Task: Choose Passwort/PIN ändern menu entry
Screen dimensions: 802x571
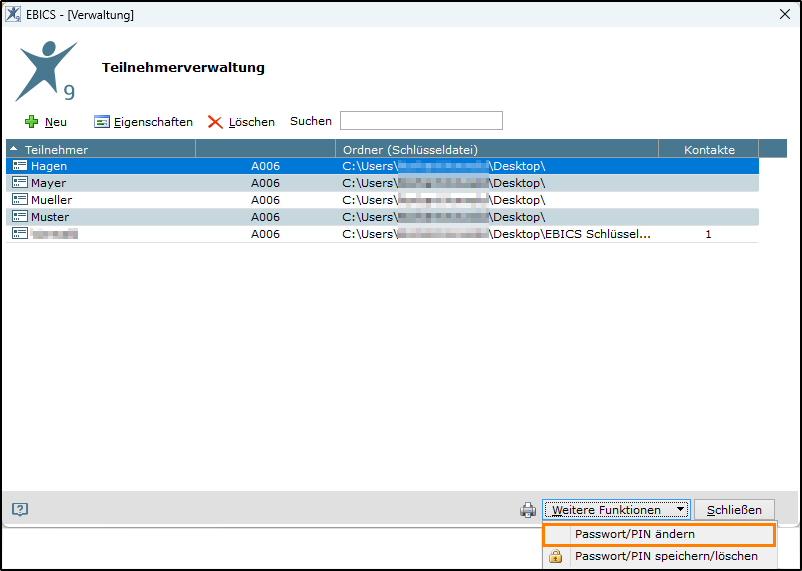Action: (659, 535)
